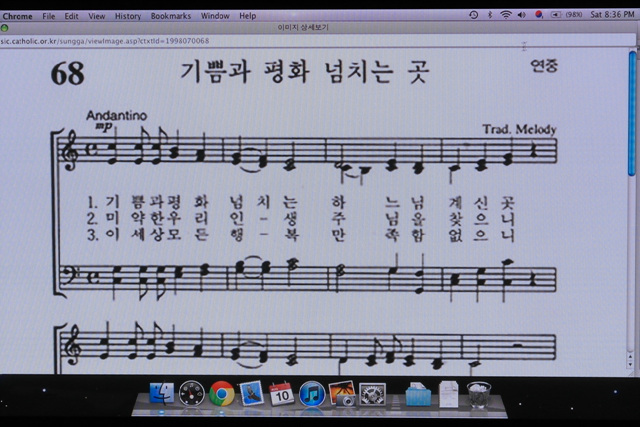Click the hymn number 68
The width and height of the screenshot is (640, 427).
[x=67, y=73]
